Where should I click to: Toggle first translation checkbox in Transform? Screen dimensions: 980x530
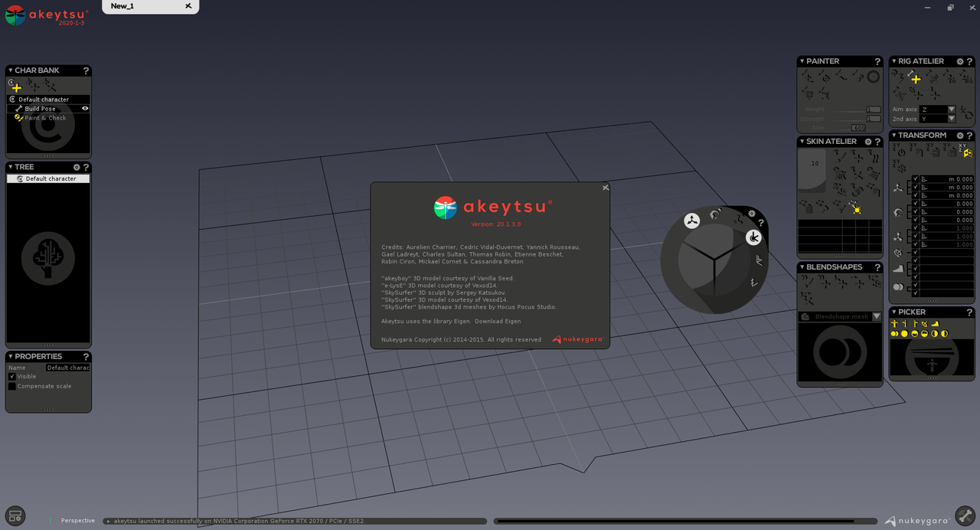(x=916, y=179)
